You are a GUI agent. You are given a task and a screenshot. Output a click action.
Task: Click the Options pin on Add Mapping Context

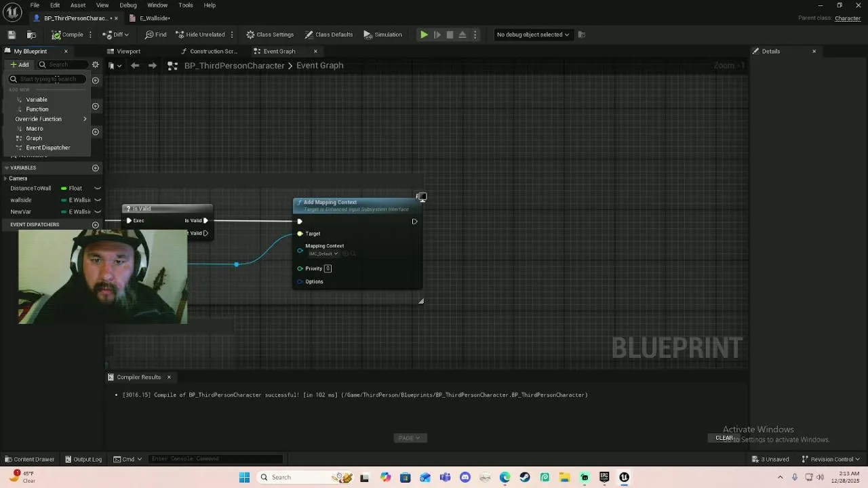coord(300,282)
